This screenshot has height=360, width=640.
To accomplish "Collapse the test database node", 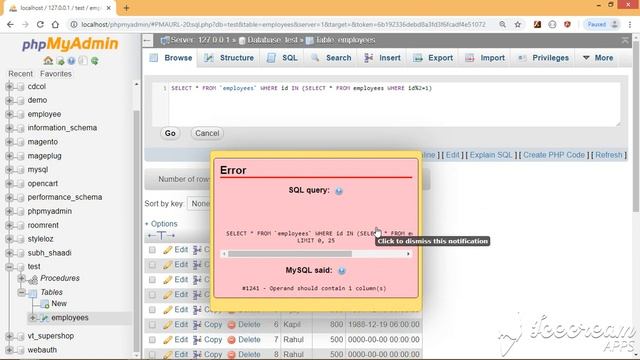I will coord(9,267).
